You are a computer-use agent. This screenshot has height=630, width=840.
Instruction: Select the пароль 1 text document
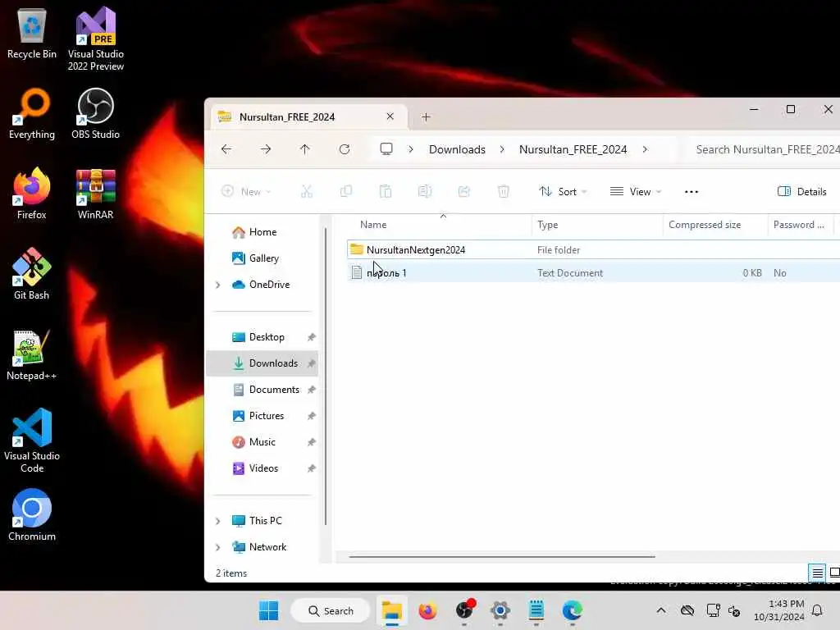[x=593, y=272]
